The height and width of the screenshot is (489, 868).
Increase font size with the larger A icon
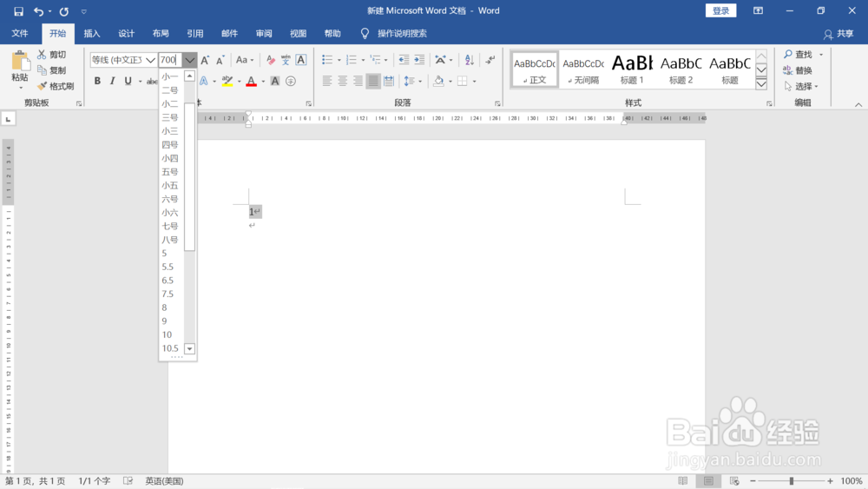click(205, 60)
